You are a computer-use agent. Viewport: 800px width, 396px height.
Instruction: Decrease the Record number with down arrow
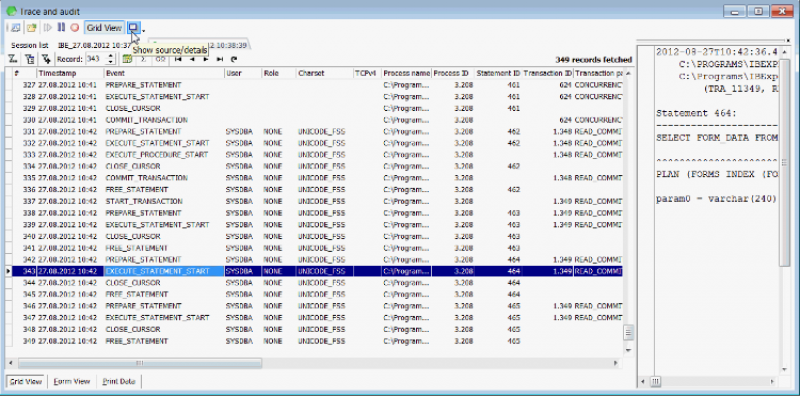111,62
